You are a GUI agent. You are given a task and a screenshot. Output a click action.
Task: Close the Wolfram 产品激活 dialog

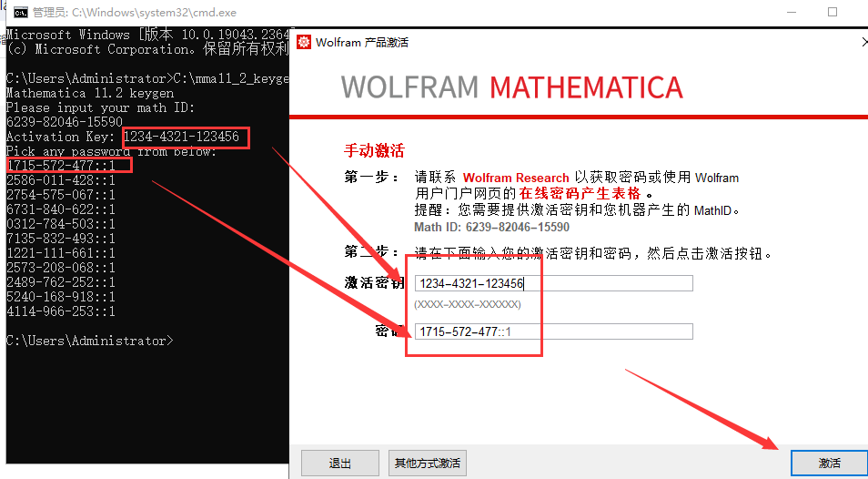863,43
